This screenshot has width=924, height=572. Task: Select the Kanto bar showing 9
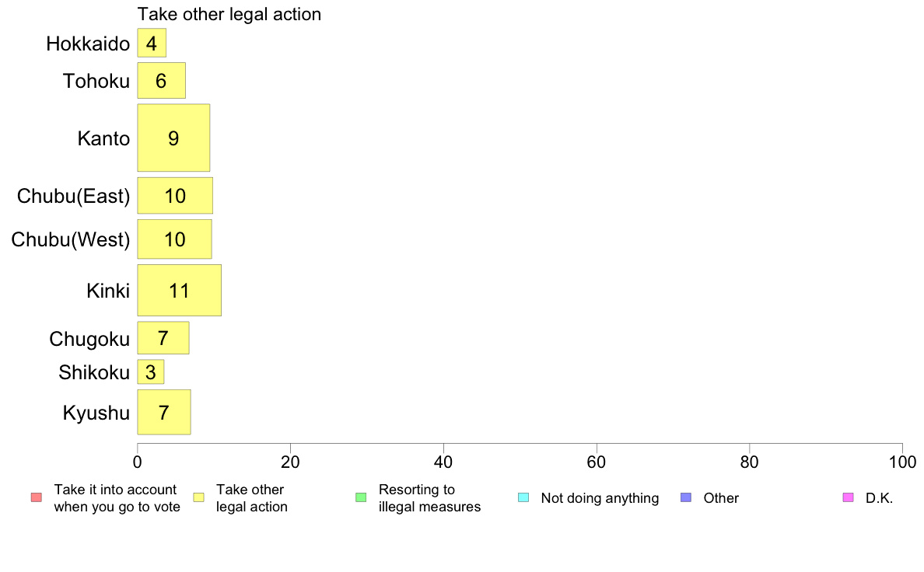(174, 138)
